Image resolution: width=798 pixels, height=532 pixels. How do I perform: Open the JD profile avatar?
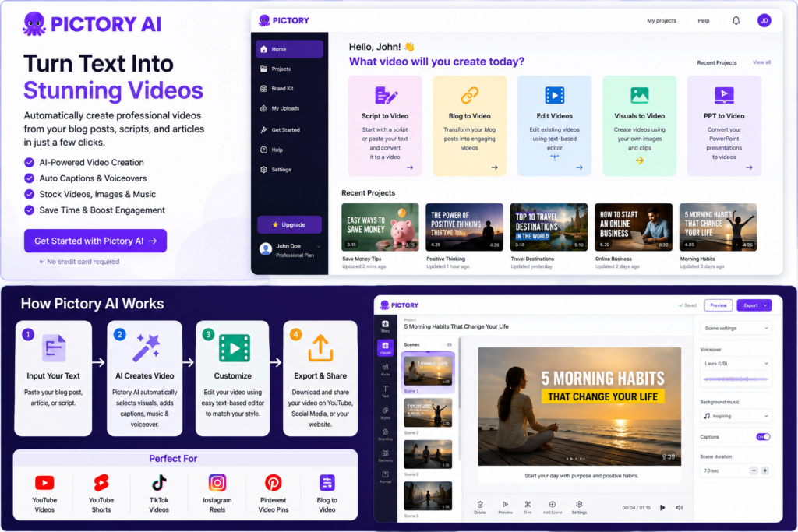[764, 20]
